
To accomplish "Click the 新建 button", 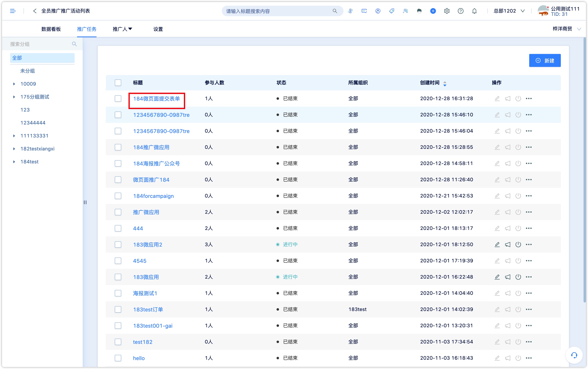I will point(545,60).
